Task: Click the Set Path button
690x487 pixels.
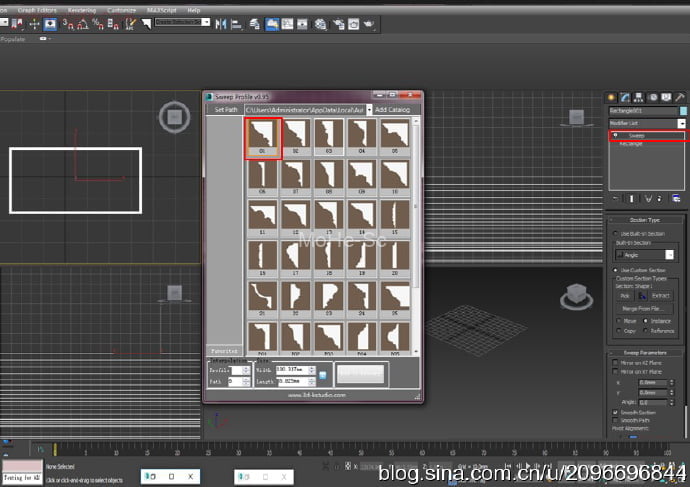Action: point(225,109)
